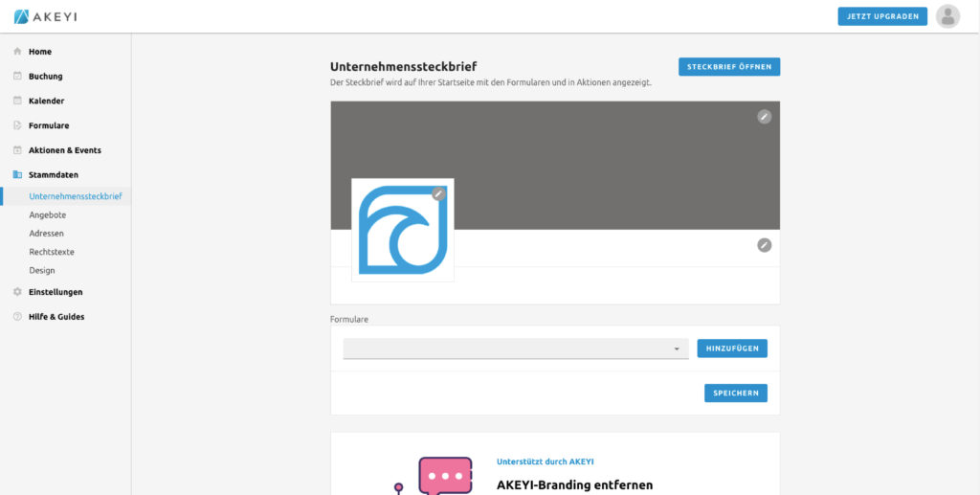Navigate to Rechtstexte page
This screenshot has width=980, height=495.
[x=52, y=252]
